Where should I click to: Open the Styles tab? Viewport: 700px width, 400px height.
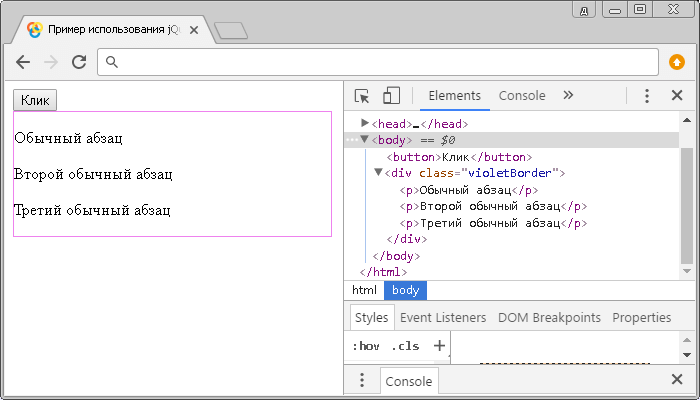tap(371, 318)
